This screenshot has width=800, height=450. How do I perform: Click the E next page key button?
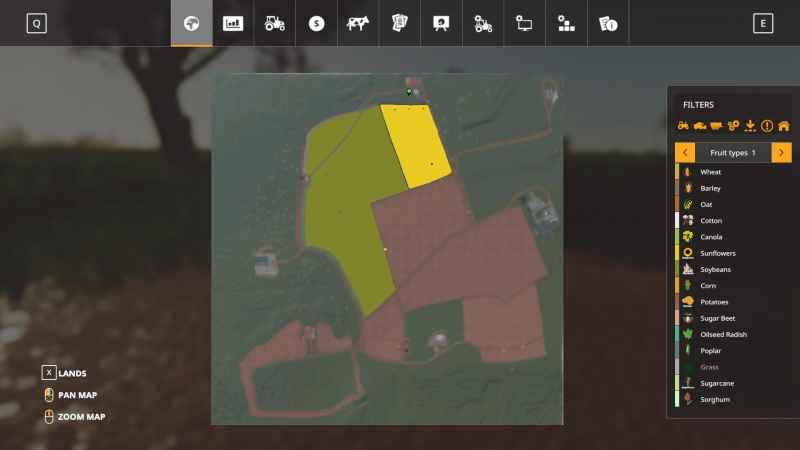click(763, 23)
